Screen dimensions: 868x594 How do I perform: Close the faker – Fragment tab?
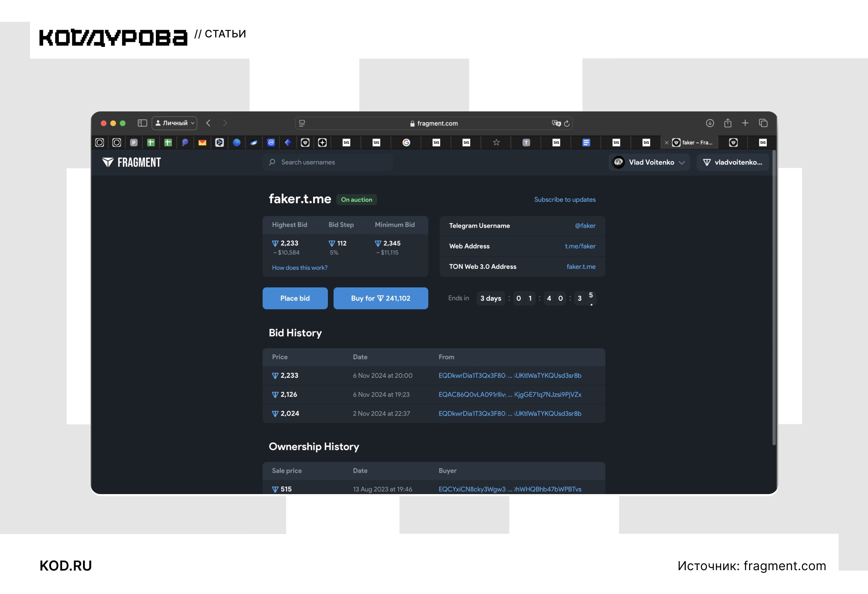666,143
